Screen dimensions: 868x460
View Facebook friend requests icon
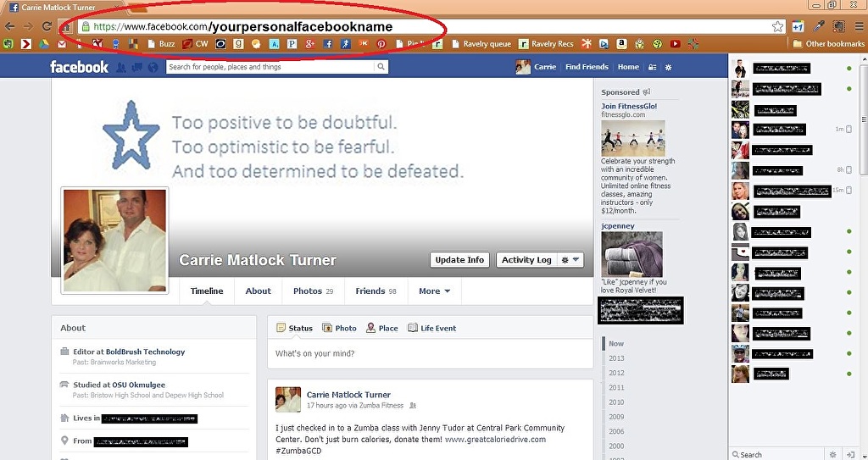pyautogui.click(x=121, y=67)
